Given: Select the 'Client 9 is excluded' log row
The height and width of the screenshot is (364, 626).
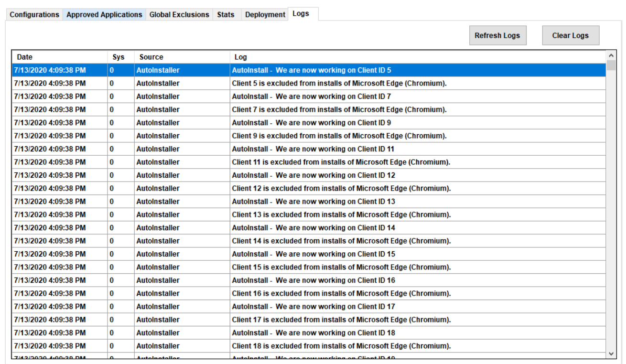Looking at the screenshot, I should pos(339,136).
